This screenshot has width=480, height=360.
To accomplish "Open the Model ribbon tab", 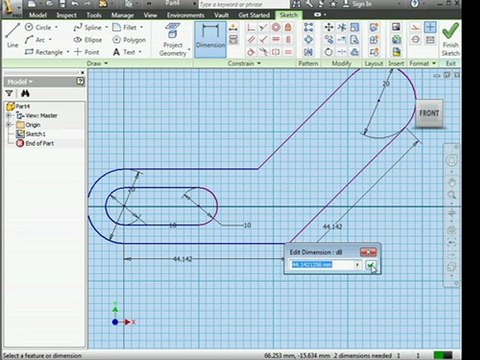I will point(38,15).
